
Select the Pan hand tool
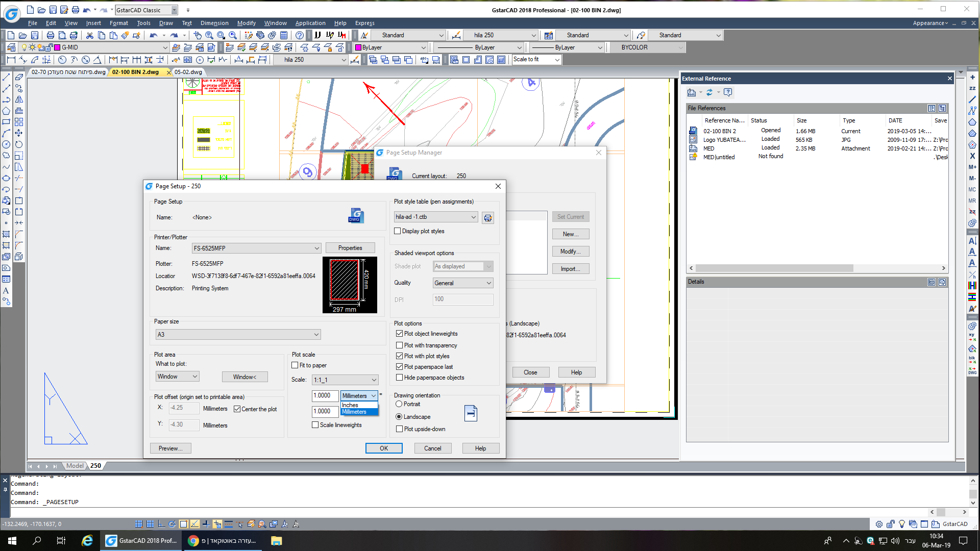point(198,35)
